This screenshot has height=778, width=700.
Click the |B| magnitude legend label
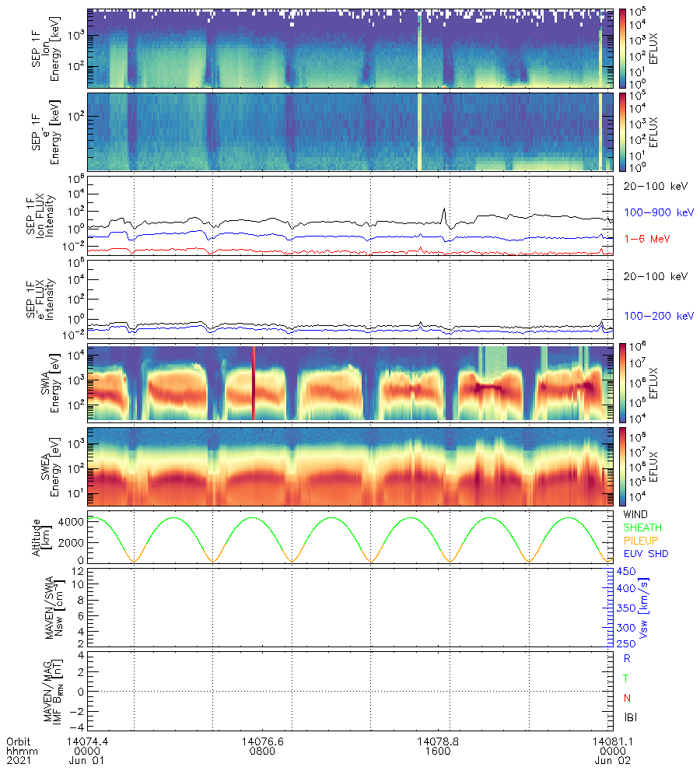pyautogui.click(x=628, y=718)
